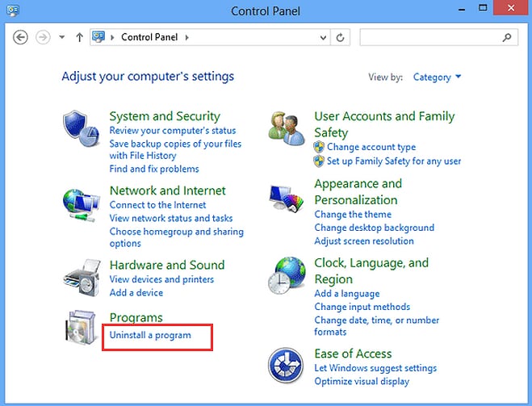Go back with the back arrow
The width and height of the screenshot is (532, 406).
point(20,37)
